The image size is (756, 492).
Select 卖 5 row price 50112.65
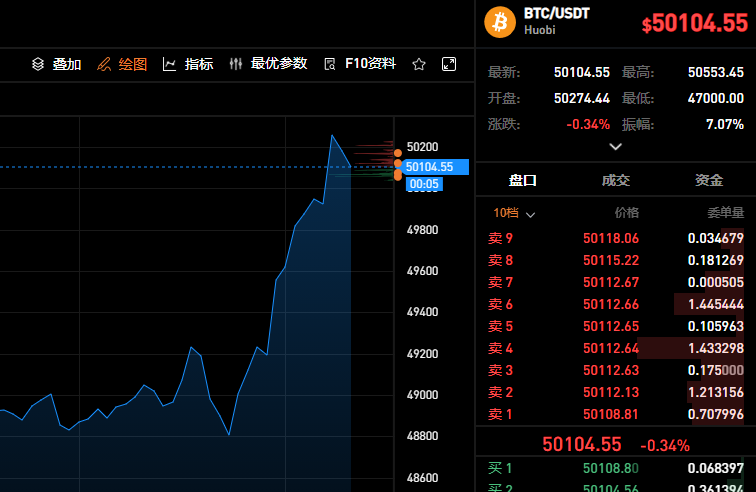tap(611, 327)
